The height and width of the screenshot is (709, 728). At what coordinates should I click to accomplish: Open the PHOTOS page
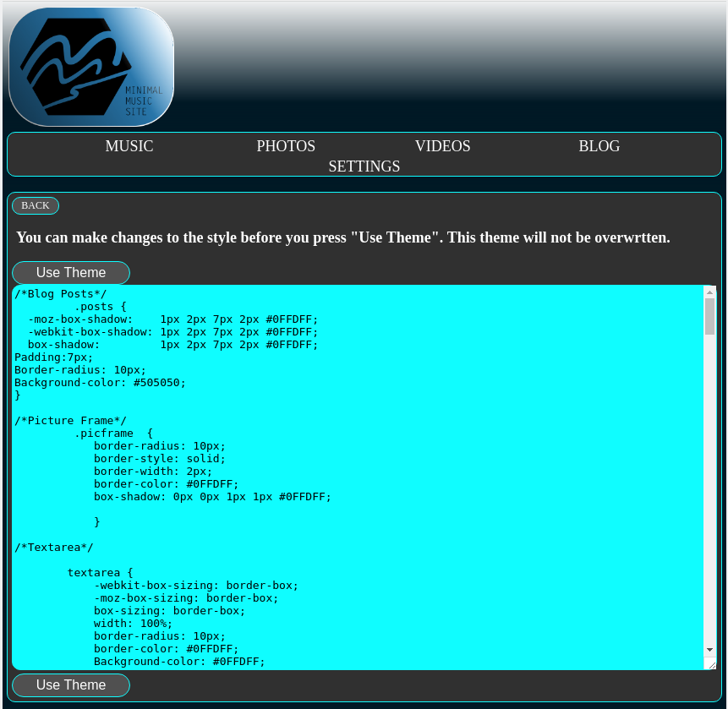286,146
